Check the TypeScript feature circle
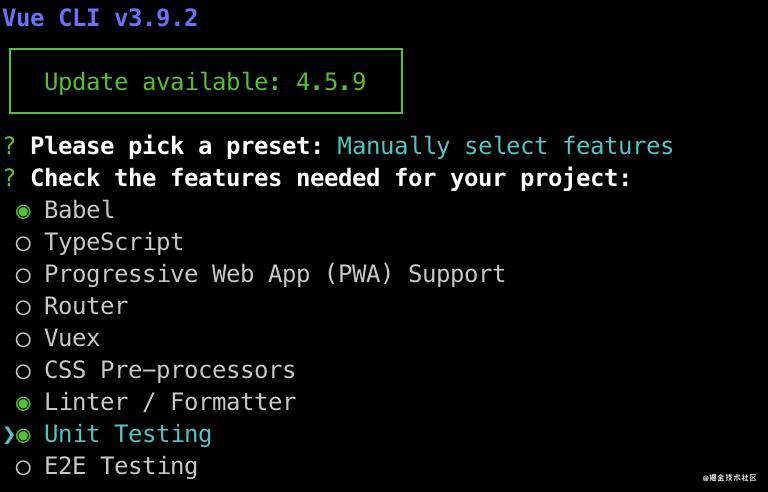768x492 pixels. pyautogui.click(x=23, y=244)
